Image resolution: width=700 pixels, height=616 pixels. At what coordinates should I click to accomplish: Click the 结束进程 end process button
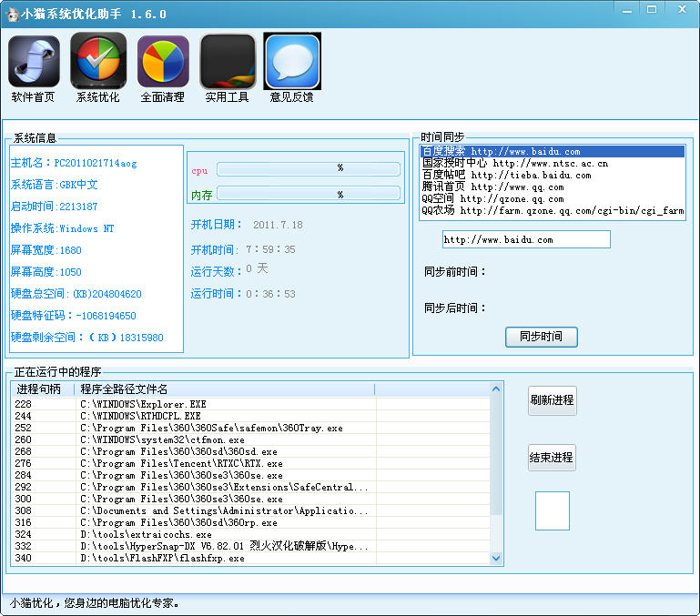tap(552, 458)
